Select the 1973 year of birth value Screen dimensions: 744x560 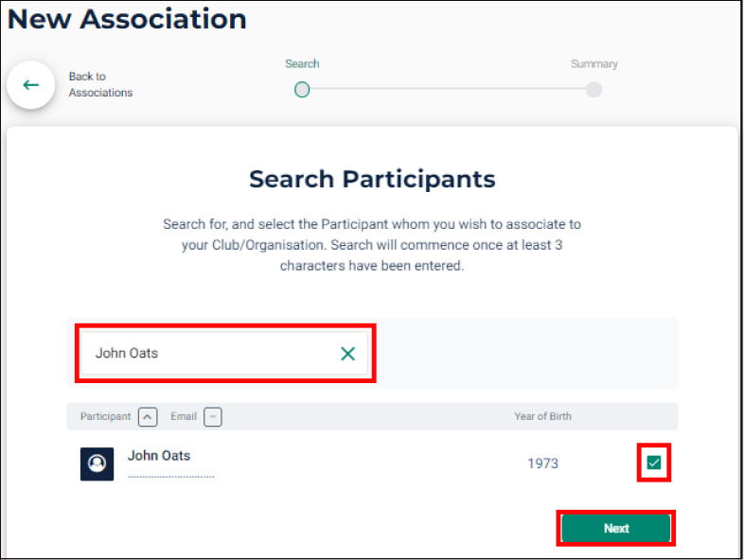(542, 464)
